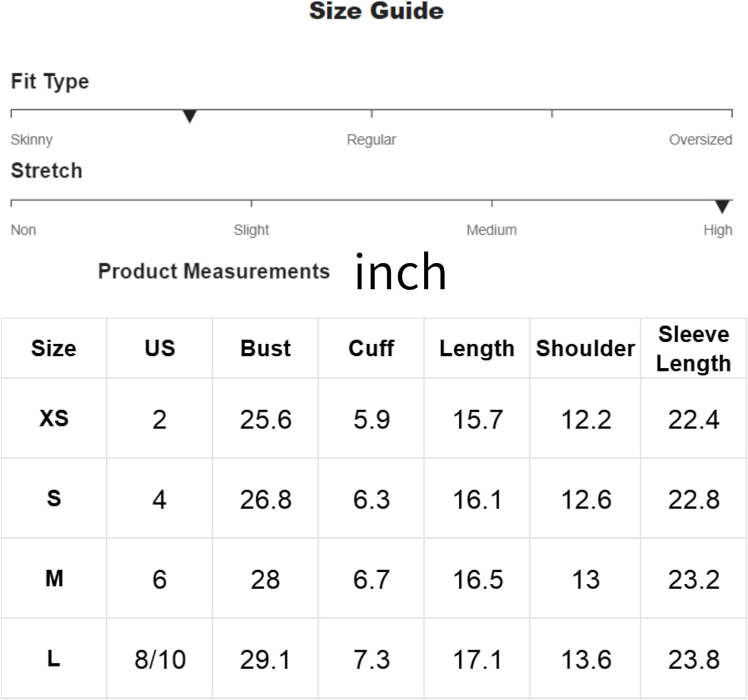
Task: Click the Product Measurements heading
Action: 214,271
